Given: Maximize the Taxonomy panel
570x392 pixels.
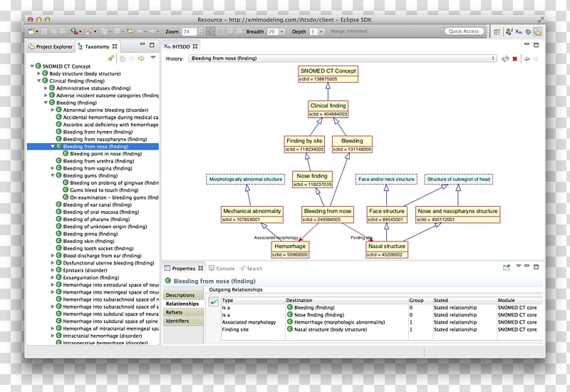Looking at the screenshot, I should (x=152, y=45).
